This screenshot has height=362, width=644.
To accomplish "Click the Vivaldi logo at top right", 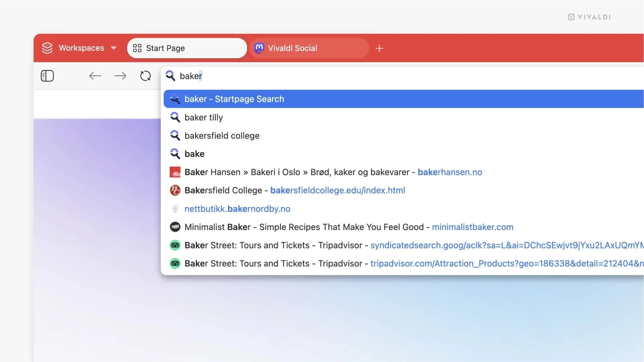I will tap(589, 17).
